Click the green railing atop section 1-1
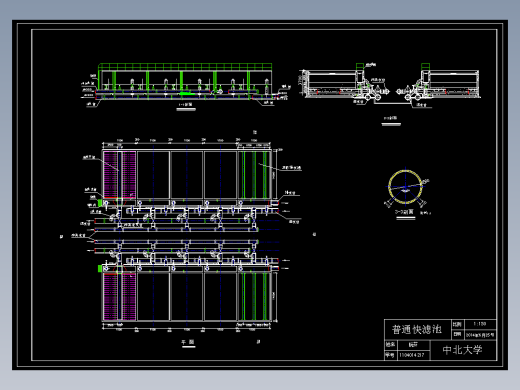This screenshot has height=390, width=520. point(185,67)
